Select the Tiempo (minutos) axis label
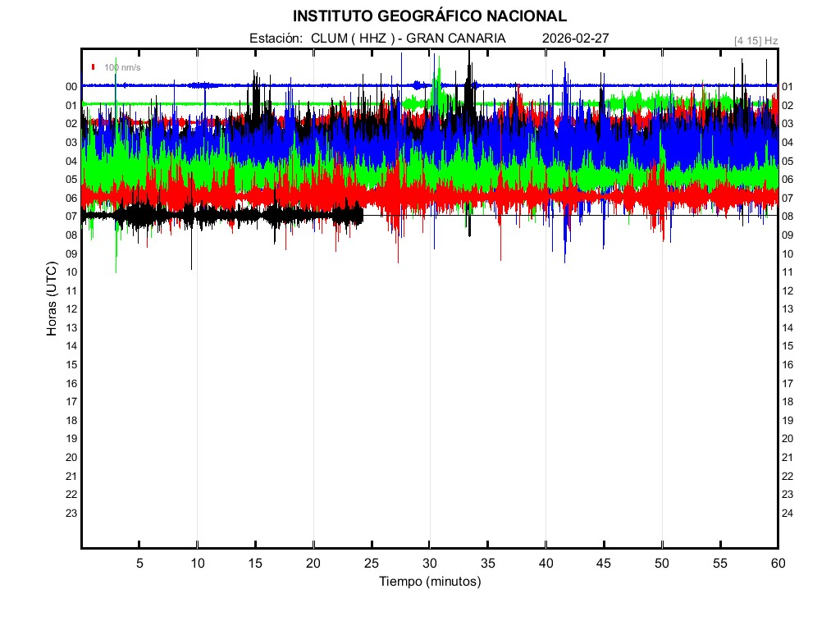The height and width of the screenshot is (630, 840). (x=429, y=582)
